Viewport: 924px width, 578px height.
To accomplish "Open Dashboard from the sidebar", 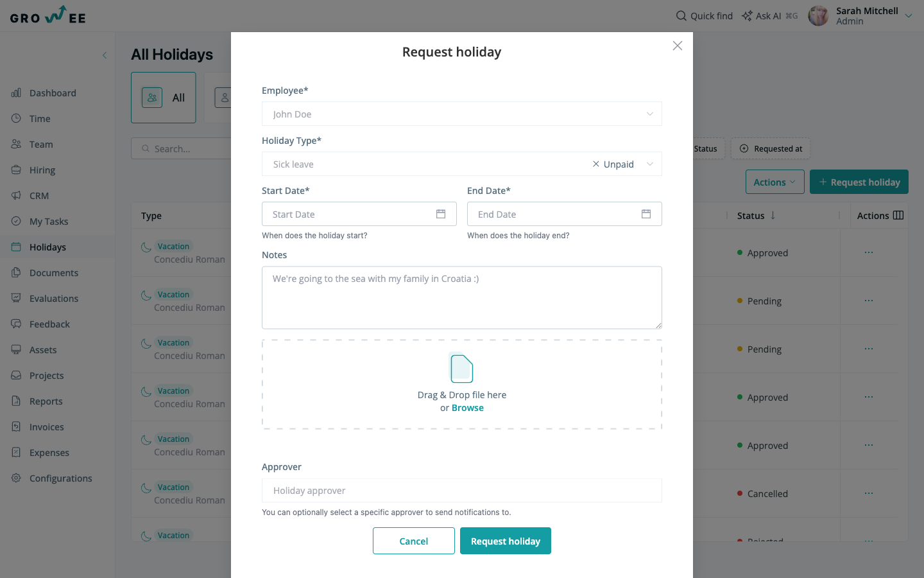I will point(53,93).
